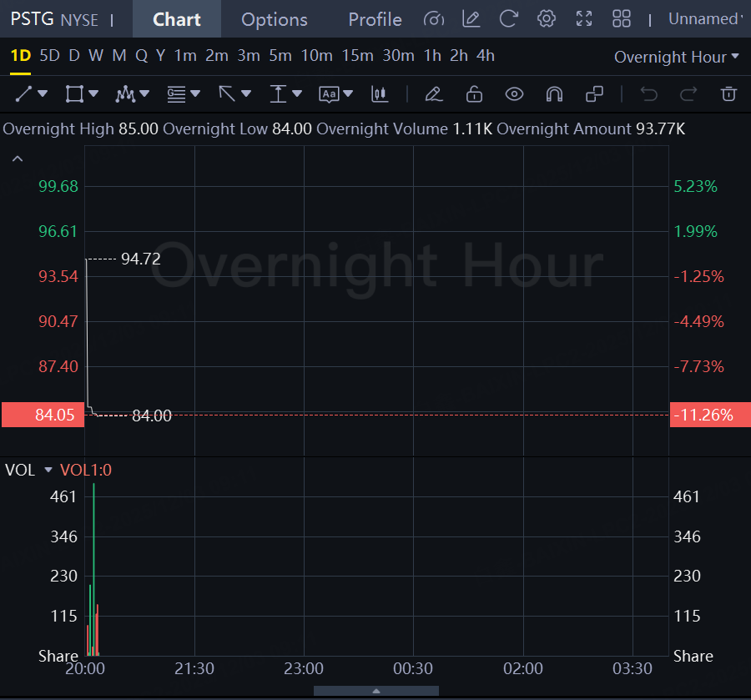Viewport: 751px width, 700px height.
Task: Collapse the chart header caret
Action: (x=18, y=159)
